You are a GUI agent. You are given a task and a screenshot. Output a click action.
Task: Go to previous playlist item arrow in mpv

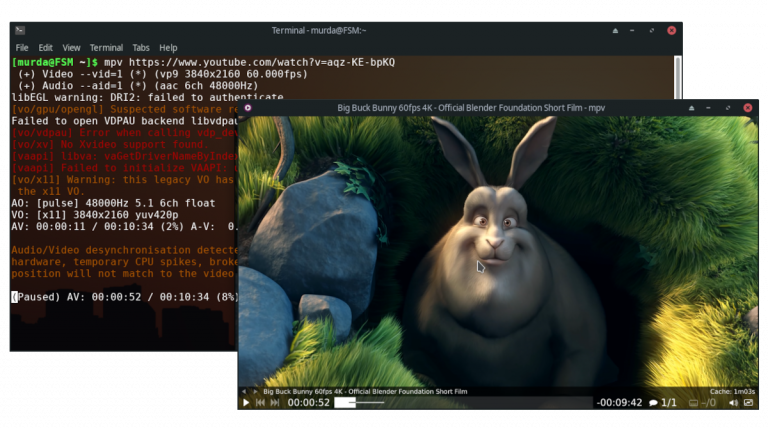[244, 391]
